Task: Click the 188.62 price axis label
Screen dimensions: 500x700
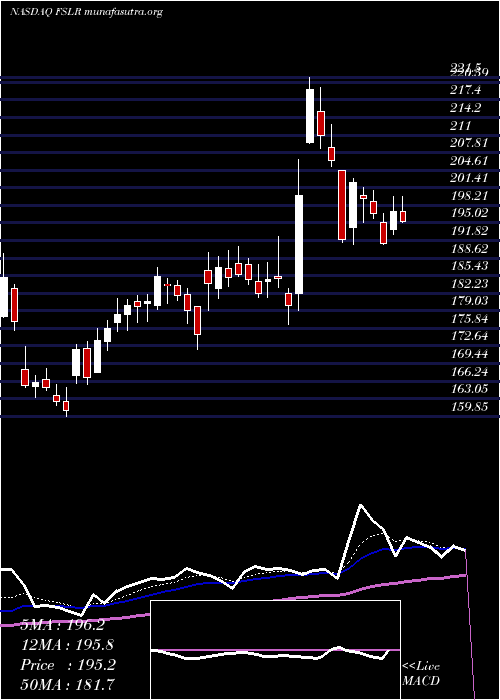Action: click(x=470, y=248)
